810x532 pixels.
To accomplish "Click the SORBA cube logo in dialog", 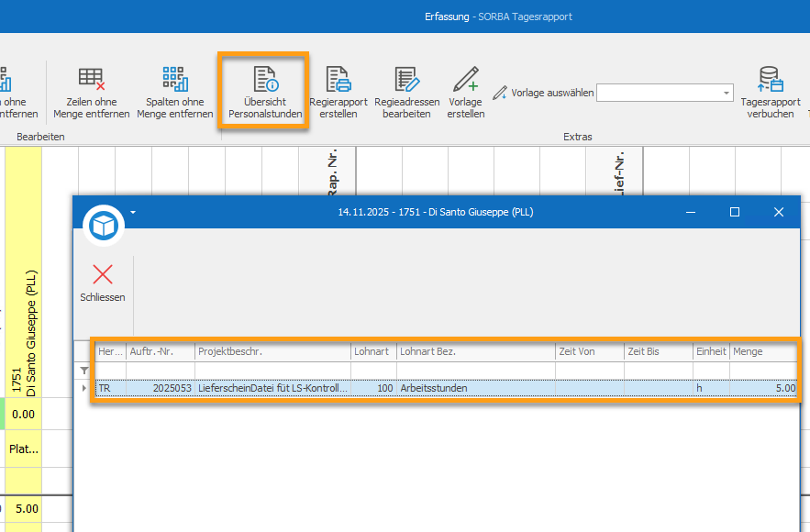I will [x=104, y=226].
